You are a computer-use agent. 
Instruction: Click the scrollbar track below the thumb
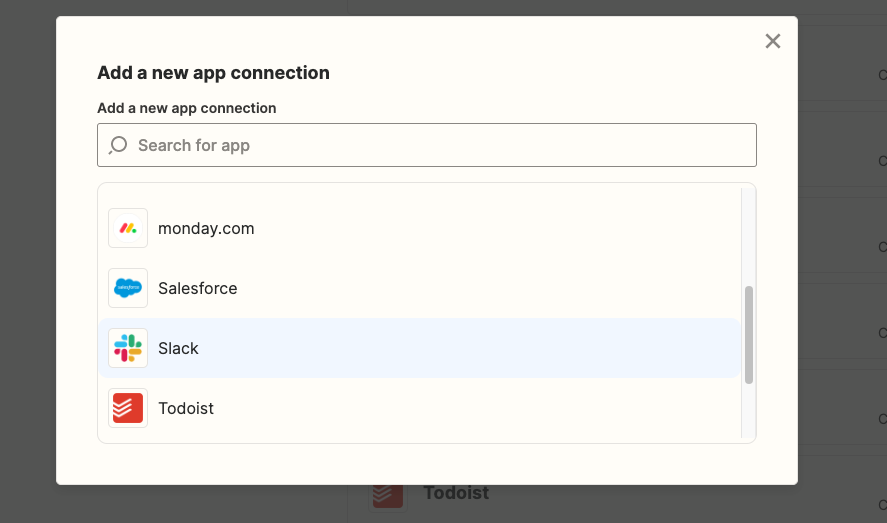749,412
